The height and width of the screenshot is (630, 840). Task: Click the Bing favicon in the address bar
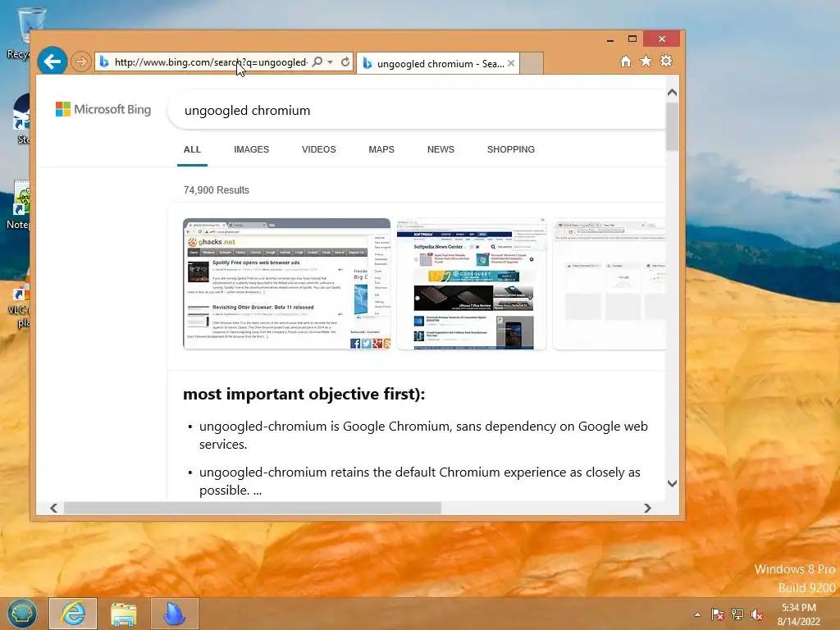pyautogui.click(x=104, y=62)
